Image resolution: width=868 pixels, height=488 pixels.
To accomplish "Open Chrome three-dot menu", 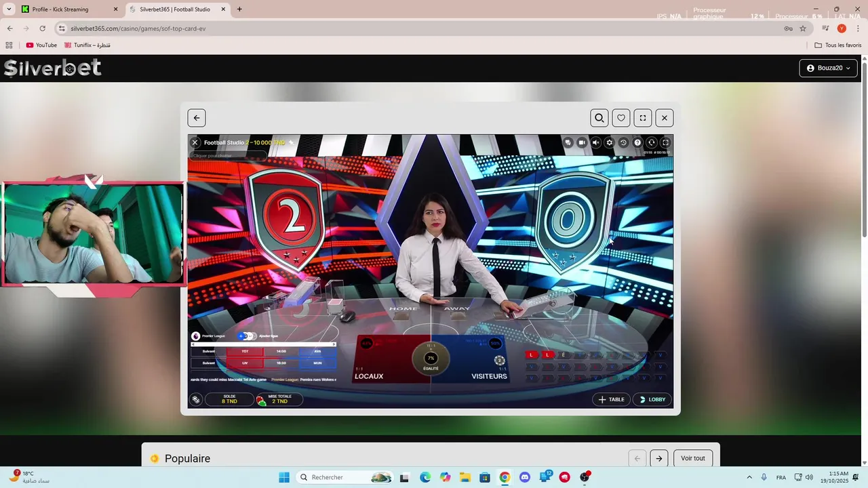I will (858, 28).
